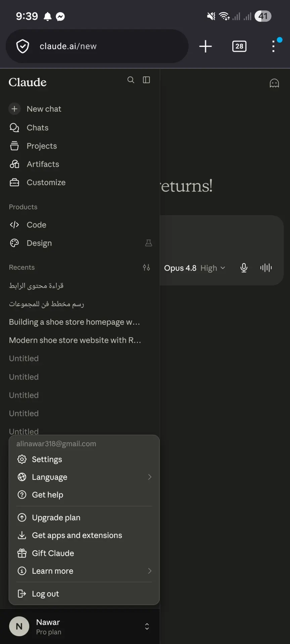Screen dimensions: 290x644
Task: Choose Log out menu entry
Action: (84, 594)
